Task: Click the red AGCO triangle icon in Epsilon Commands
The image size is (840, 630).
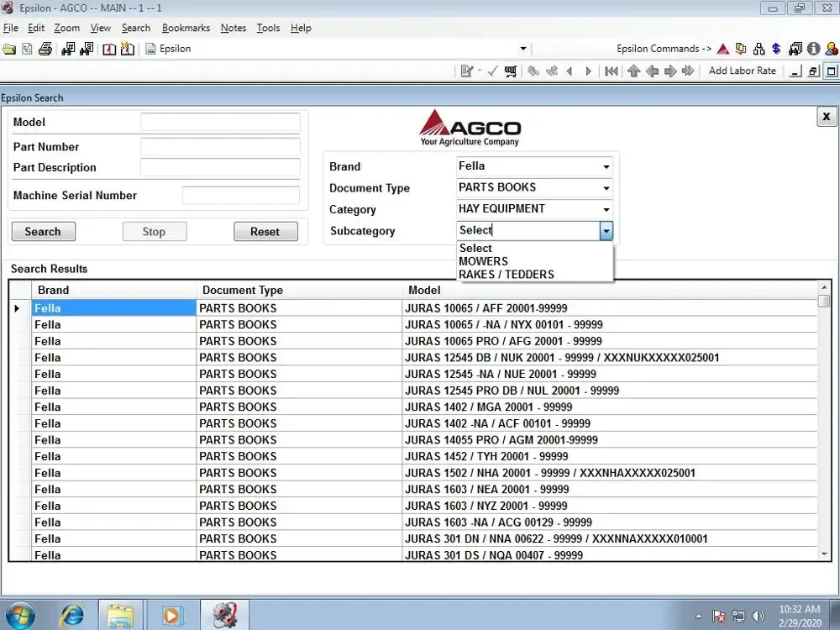Action: (x=722, y=49)
